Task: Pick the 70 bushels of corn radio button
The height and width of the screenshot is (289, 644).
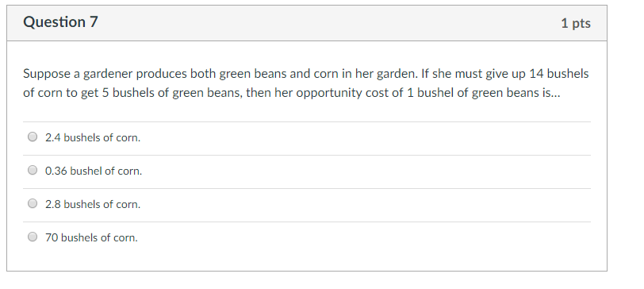Action: [33, 237]
